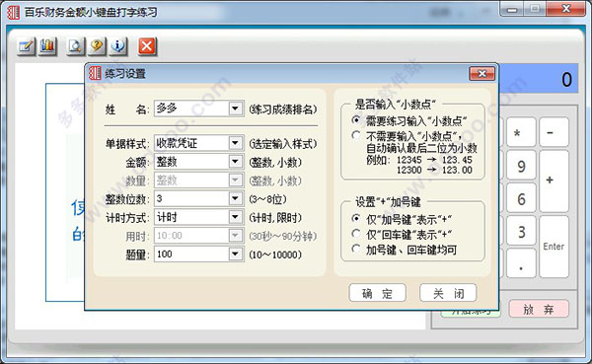Click the 放弃 button in main window
The image size is (592, 364).
pos(539,309)
